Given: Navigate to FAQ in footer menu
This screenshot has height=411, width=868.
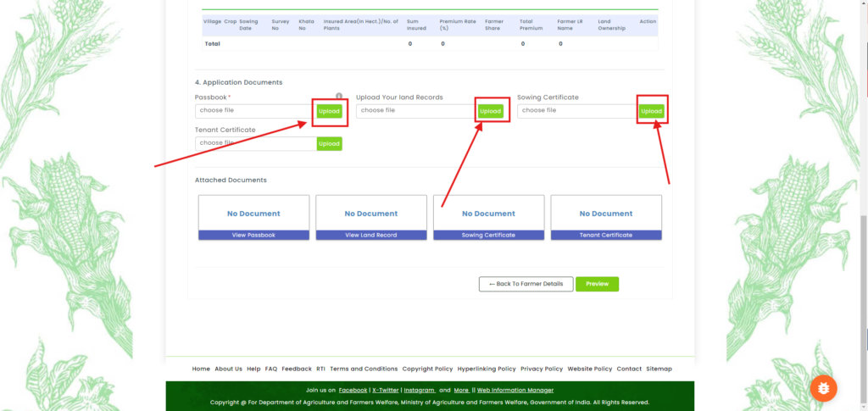Looking at the screenshot, I should point(271,369).
